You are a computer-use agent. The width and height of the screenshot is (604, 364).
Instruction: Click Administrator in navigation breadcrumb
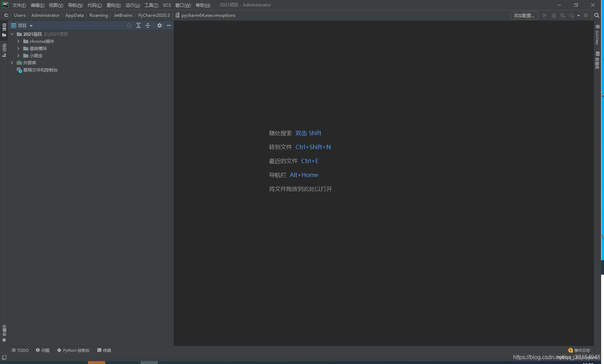[x=45, y=15]
